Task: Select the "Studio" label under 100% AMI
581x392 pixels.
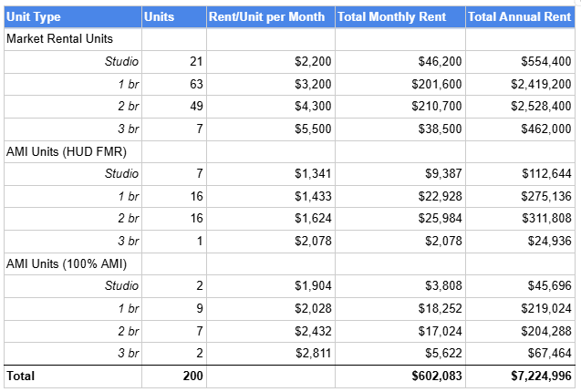Action: tap(121, 286)
